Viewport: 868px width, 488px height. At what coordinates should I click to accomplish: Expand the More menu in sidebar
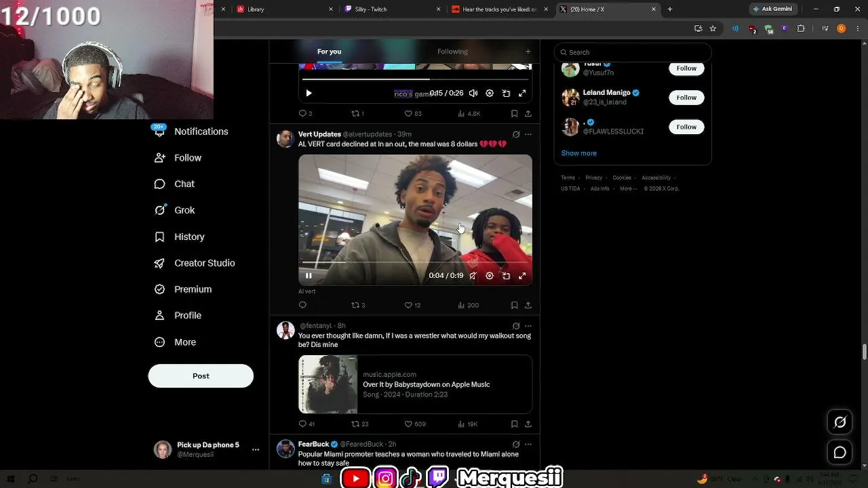point(175,342)
